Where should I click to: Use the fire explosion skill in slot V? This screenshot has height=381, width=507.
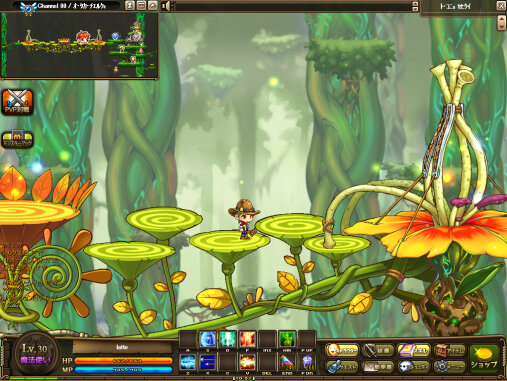247,362
